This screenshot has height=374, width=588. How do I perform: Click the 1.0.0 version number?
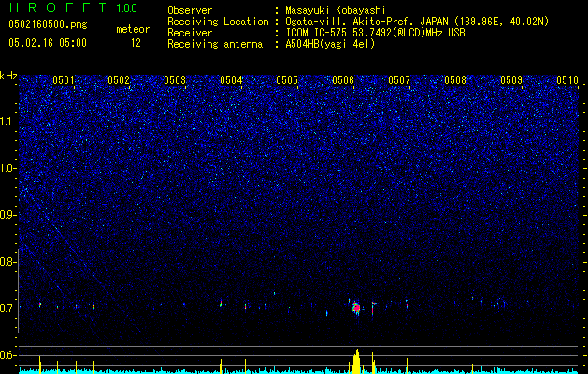(x=127, y=8)
